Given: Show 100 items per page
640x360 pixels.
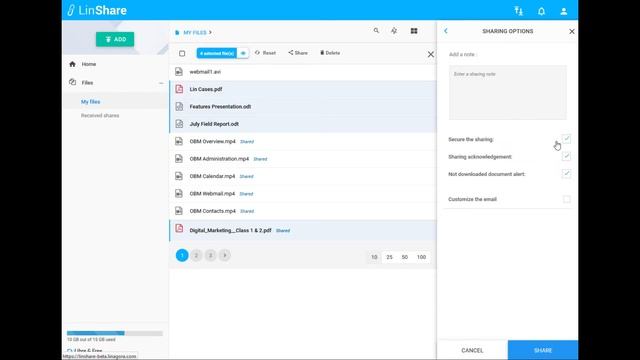Looking at the screenshot, I should point(421,257).
